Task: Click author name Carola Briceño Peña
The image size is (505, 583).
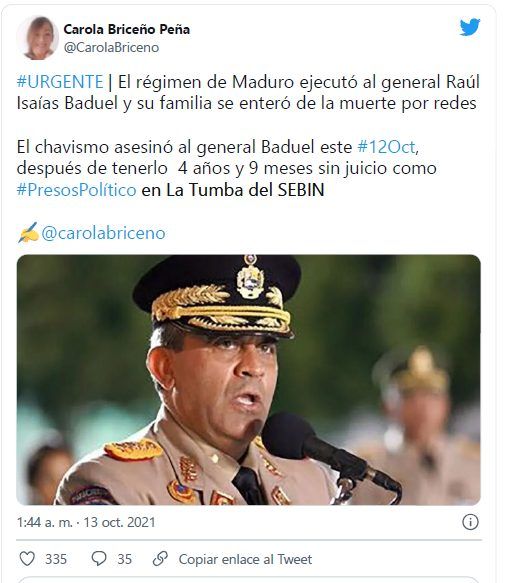Action: pos(127,29)
